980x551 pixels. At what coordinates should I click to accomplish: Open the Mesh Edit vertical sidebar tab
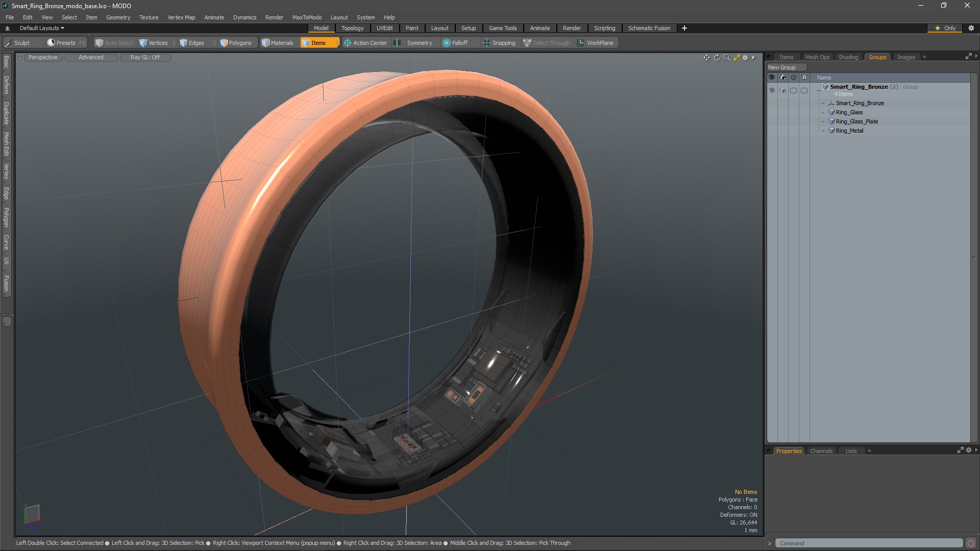6,144
